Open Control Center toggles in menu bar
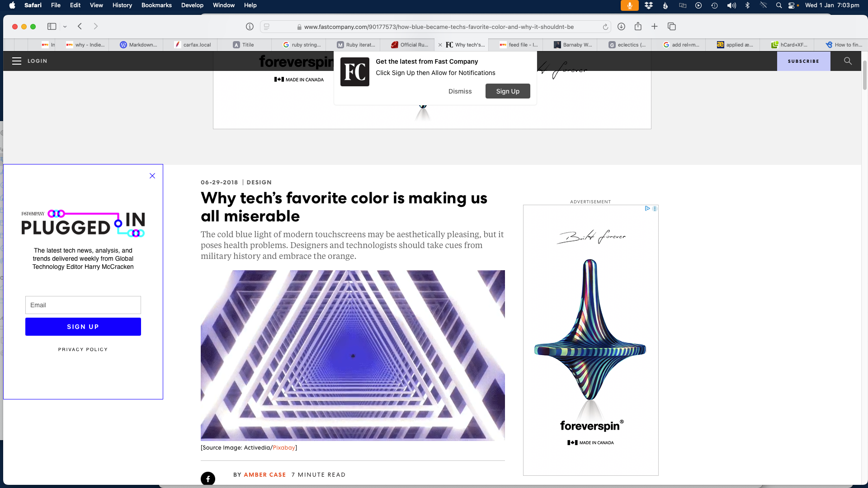The height and width of the screenshot is (488, 868). tap(792, 6)
